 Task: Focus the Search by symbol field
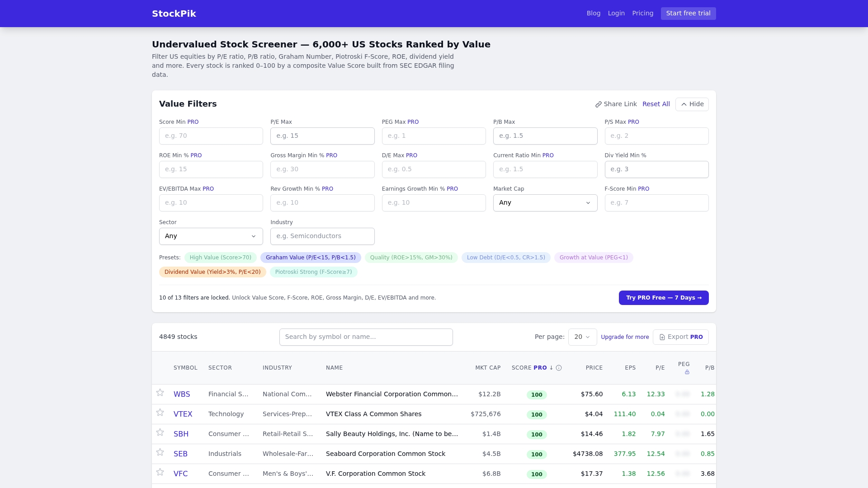(x=366, y=337)
